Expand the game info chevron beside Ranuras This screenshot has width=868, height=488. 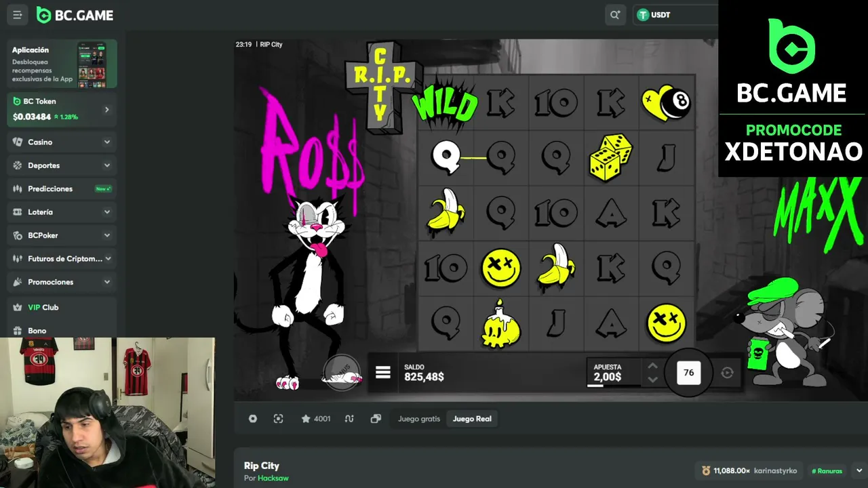click(859, 470)
